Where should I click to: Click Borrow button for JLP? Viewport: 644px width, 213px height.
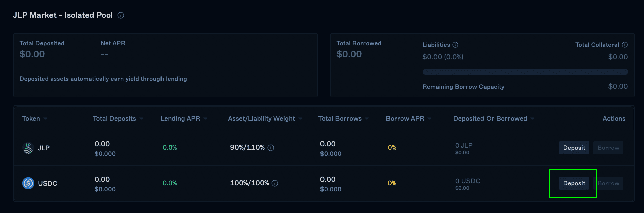pyautogui.click(x=608, y=148)
